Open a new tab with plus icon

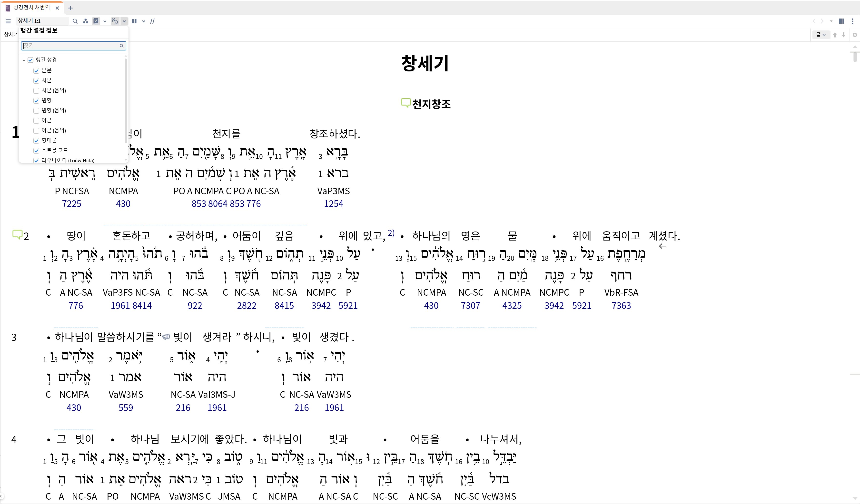70,8
